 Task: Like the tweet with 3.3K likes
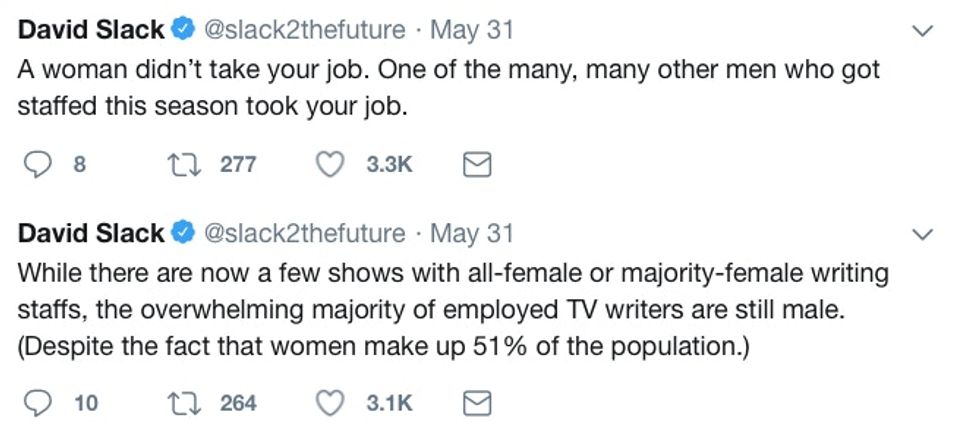(x=330, y=165)
